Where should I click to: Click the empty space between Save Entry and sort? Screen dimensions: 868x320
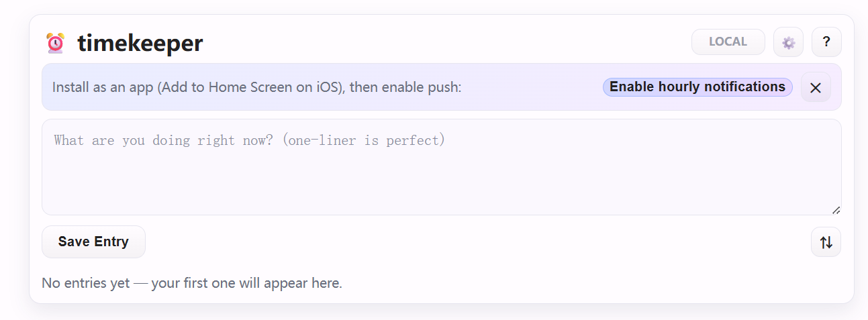(470, 242)
